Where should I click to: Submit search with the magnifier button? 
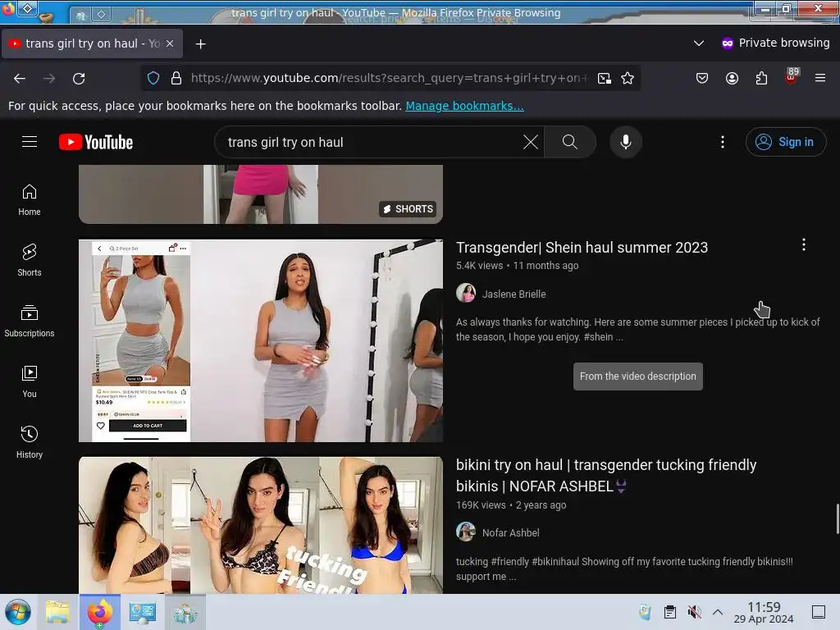[570, 142]
